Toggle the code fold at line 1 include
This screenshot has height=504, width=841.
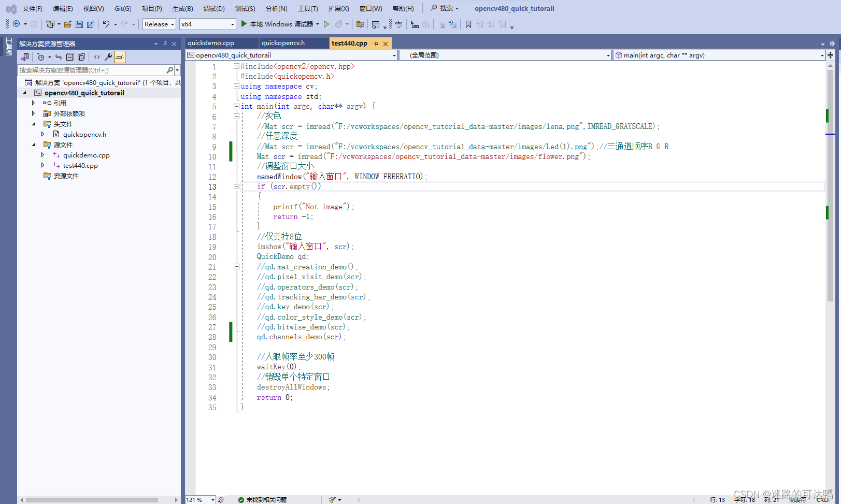point(236,66)
